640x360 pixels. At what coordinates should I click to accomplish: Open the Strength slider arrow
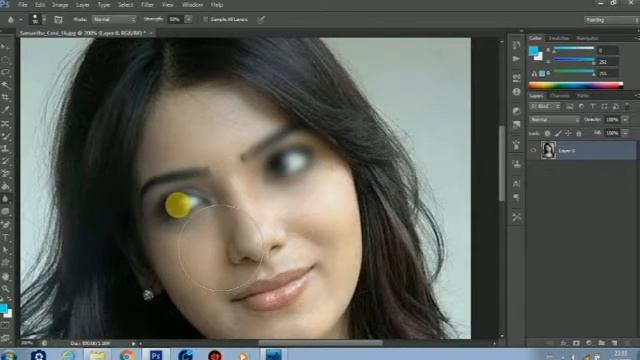pos(189,19)
